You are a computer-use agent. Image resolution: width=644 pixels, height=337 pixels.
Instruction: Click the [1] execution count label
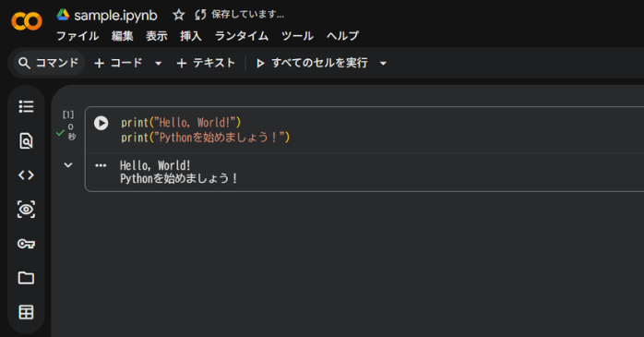(x=68, y=114)
